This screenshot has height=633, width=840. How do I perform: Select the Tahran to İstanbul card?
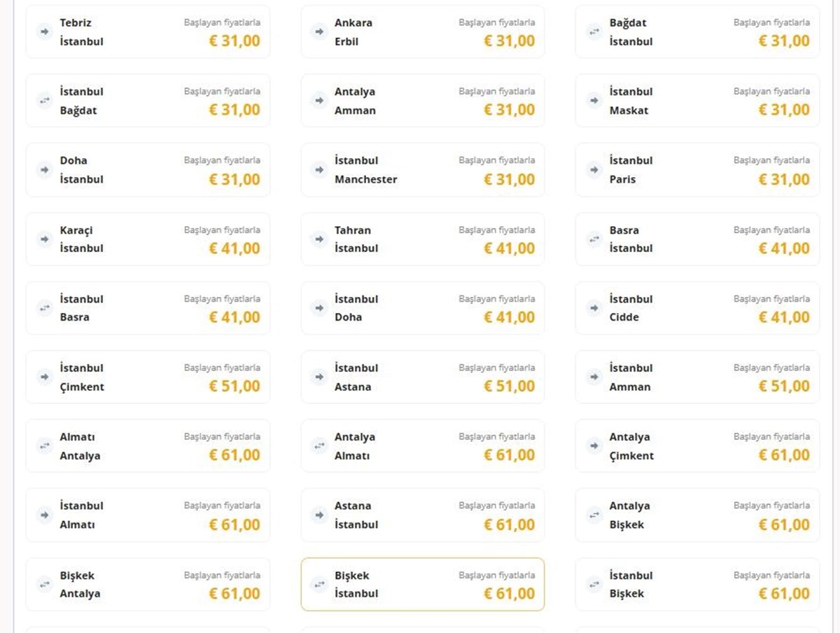pos(423,239)
